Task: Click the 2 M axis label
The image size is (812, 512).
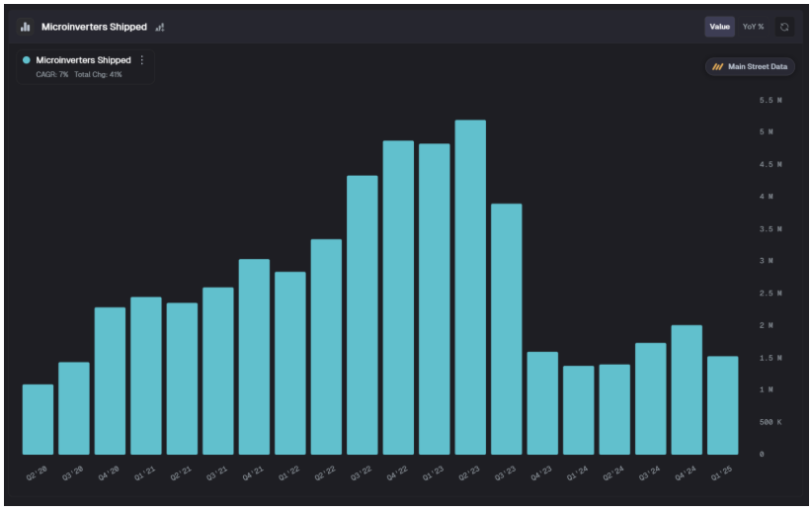Action: coord(766,325)
